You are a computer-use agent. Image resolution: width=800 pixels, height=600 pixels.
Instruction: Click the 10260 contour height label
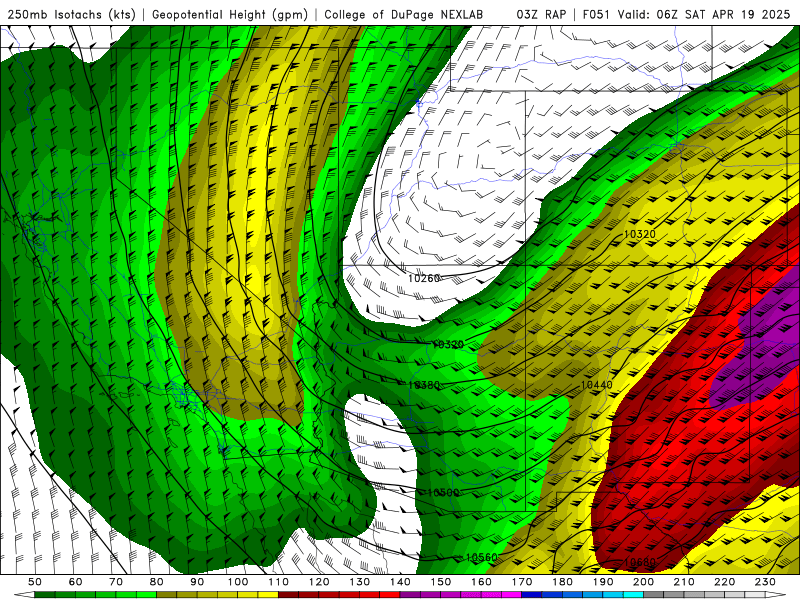(x=424, y=278)
